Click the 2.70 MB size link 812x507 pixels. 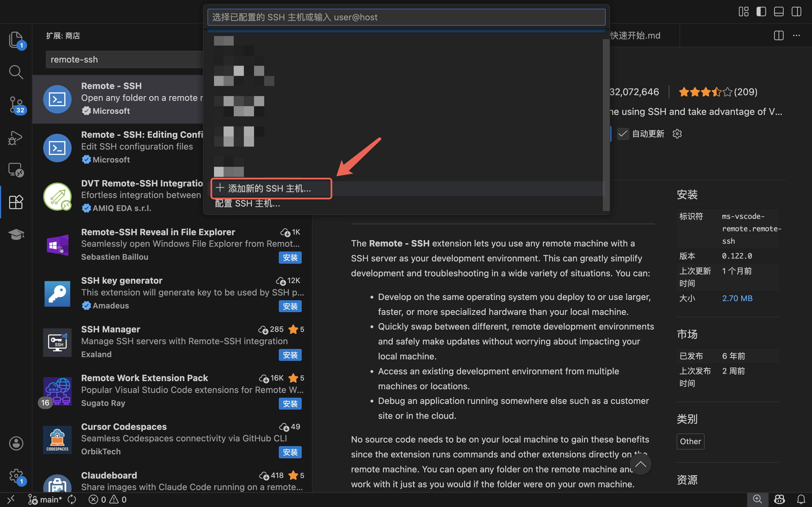[737, 298]
